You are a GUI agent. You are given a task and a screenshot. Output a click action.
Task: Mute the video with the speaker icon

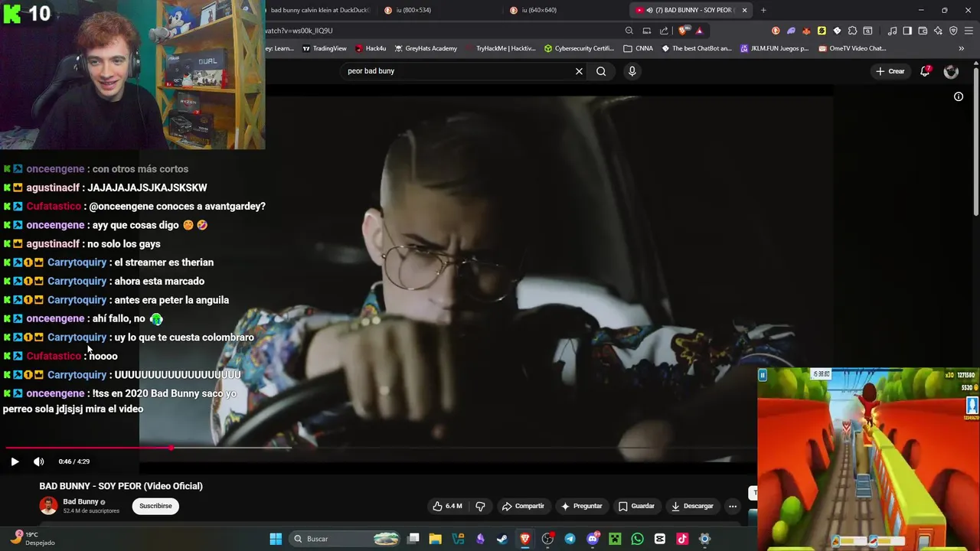[x=38, y=461]
